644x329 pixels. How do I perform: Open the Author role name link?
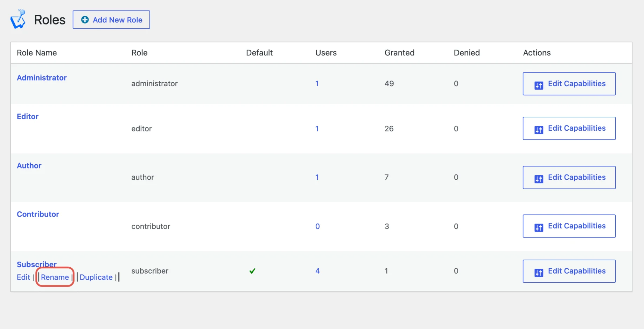coord(29,165)
